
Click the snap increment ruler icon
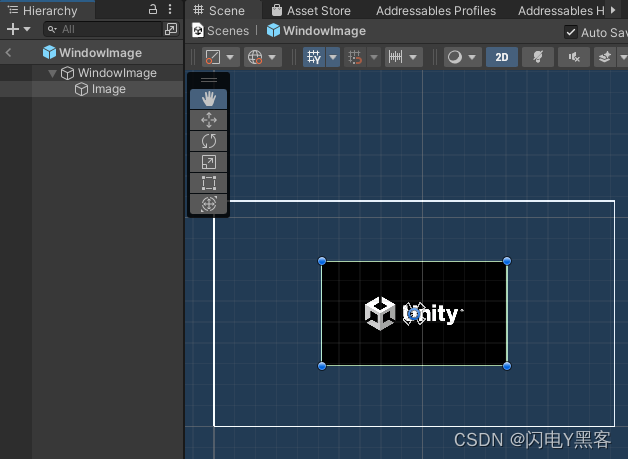tap(395, 57)
